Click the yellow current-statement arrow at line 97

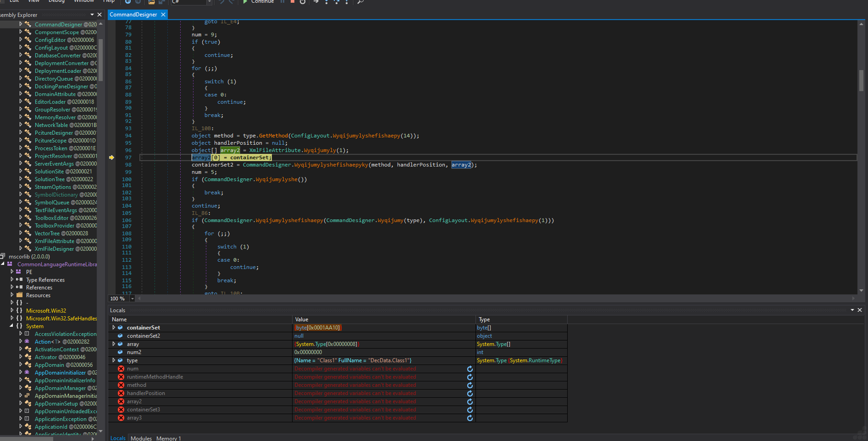111,157
